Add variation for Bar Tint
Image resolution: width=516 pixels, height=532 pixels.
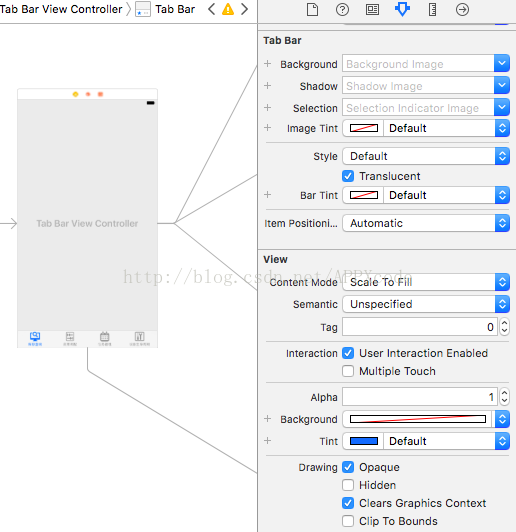267,194
